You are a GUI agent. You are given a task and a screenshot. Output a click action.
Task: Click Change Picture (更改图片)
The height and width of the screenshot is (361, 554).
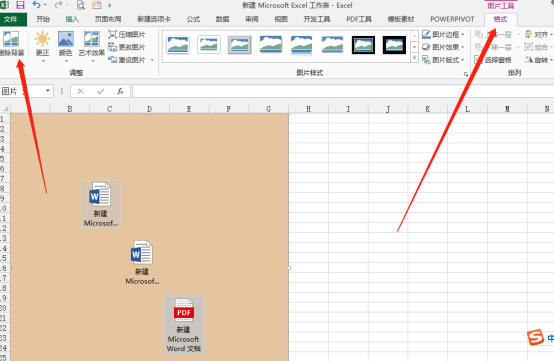[127, 47]
